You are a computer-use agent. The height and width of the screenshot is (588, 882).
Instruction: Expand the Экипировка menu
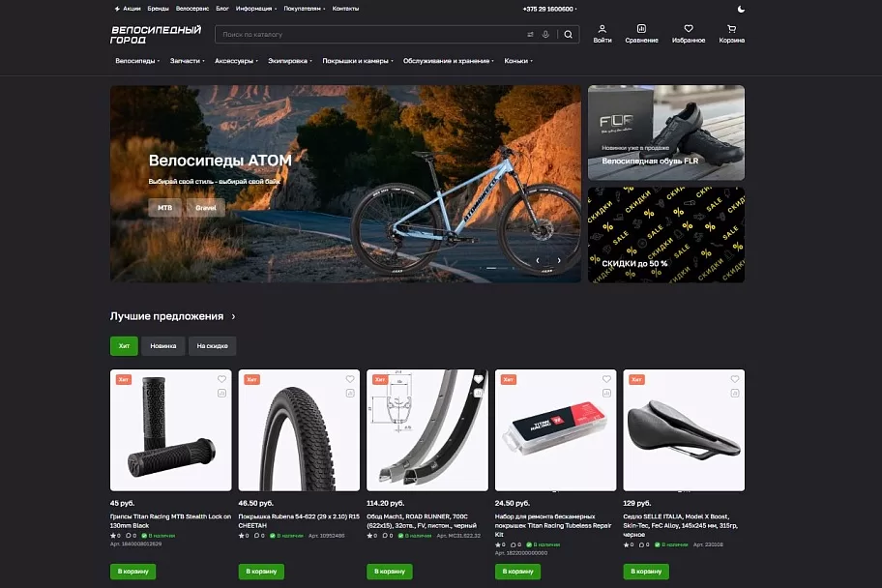(290, 61)
